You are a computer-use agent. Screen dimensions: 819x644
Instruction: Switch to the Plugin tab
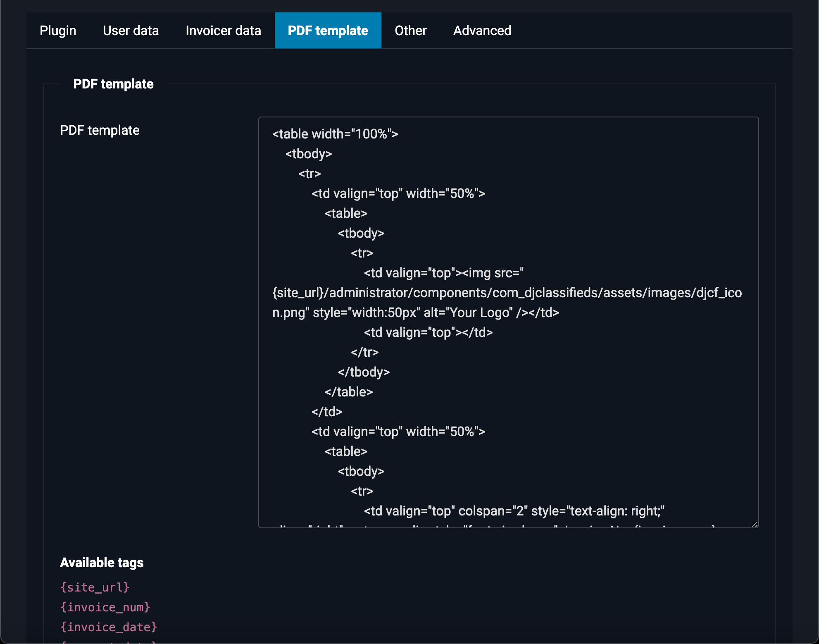pos(58,31)
